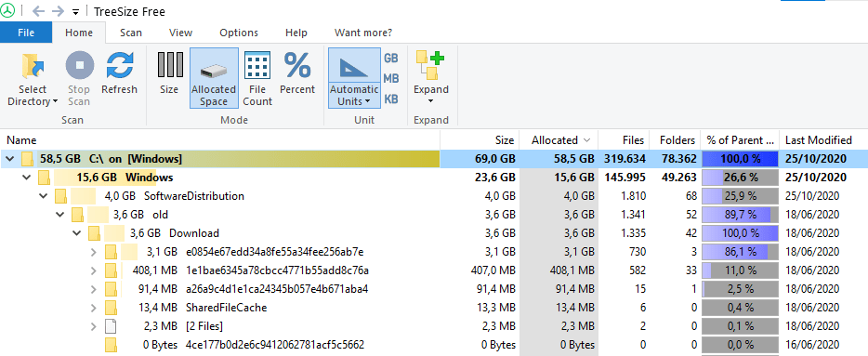Select the 4ce177b0d2e6c9412062781acf5c5662 folder name
The width and height of the screenshot is (868, 356).
[274, 344]
